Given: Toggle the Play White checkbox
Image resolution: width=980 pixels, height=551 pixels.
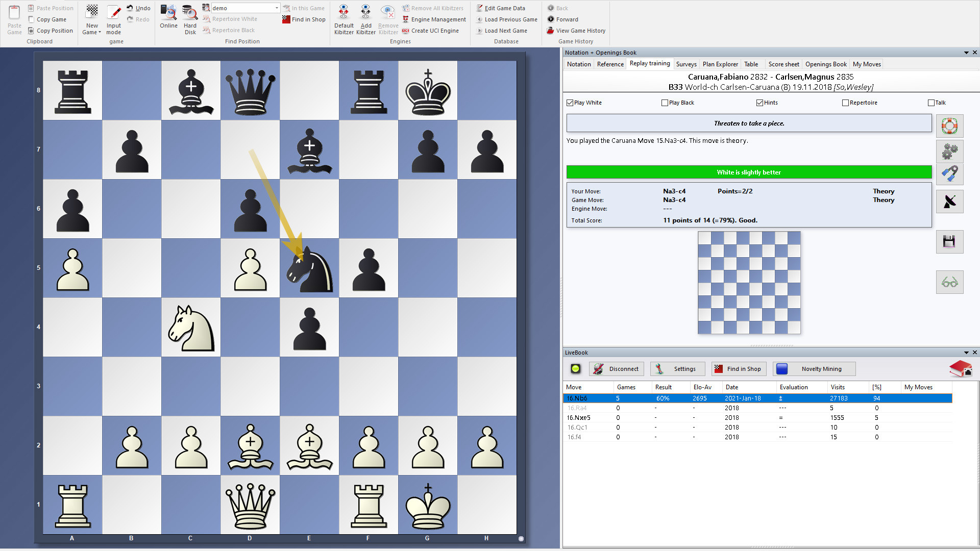Looking at the screenshot, I should click(570, 102).
